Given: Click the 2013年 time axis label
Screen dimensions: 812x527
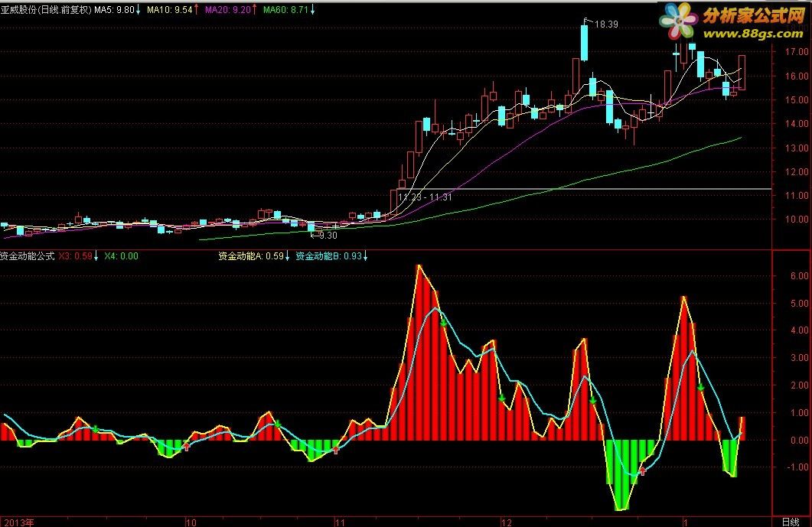Looking at the screenshot, I should point(18,522).
